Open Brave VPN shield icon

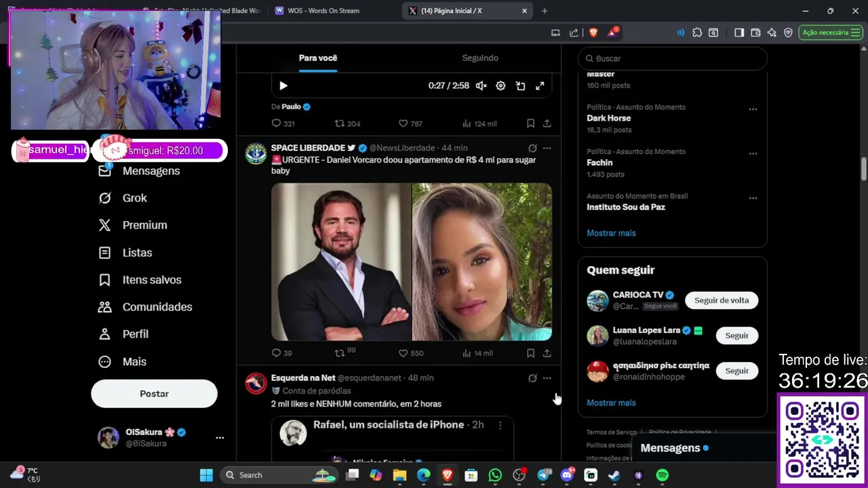[x=788, y=33]
